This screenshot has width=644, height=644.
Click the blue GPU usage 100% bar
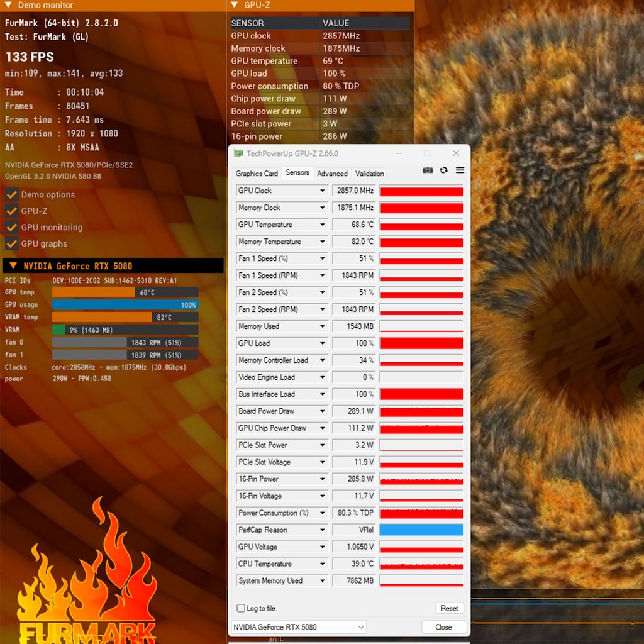click(125, 305)
